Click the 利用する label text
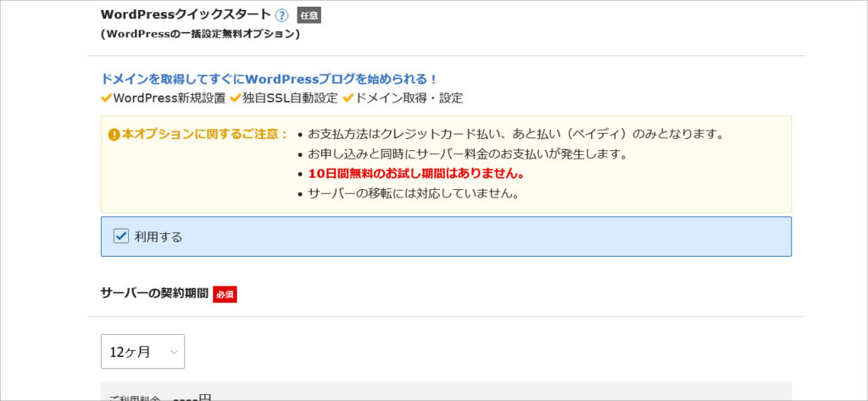 click(x=159, y=237)
